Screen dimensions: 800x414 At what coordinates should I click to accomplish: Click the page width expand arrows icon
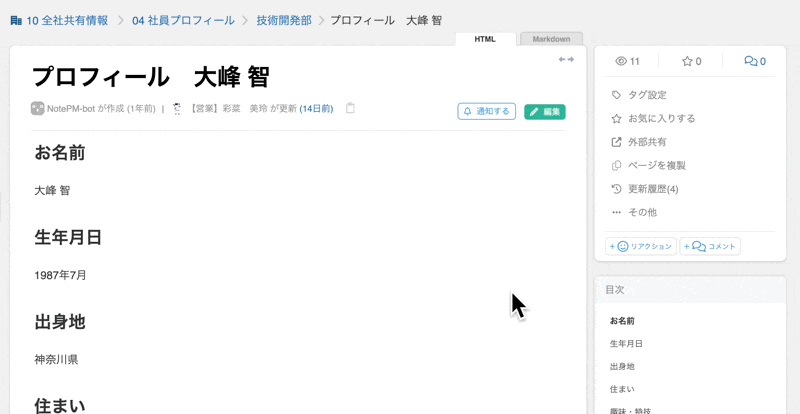pyautogui.click(x=566, y=60)
